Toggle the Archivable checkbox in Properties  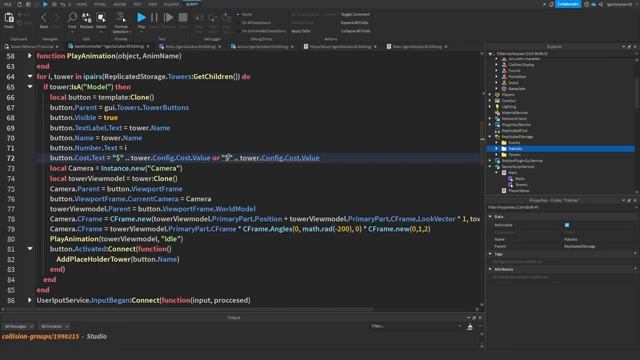tap(567, 225)
